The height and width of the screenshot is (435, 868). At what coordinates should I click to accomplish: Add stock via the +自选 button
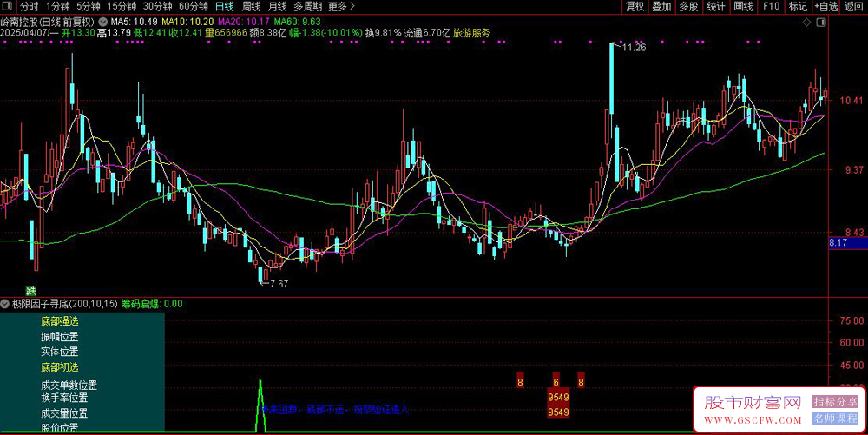coord(825,6)
